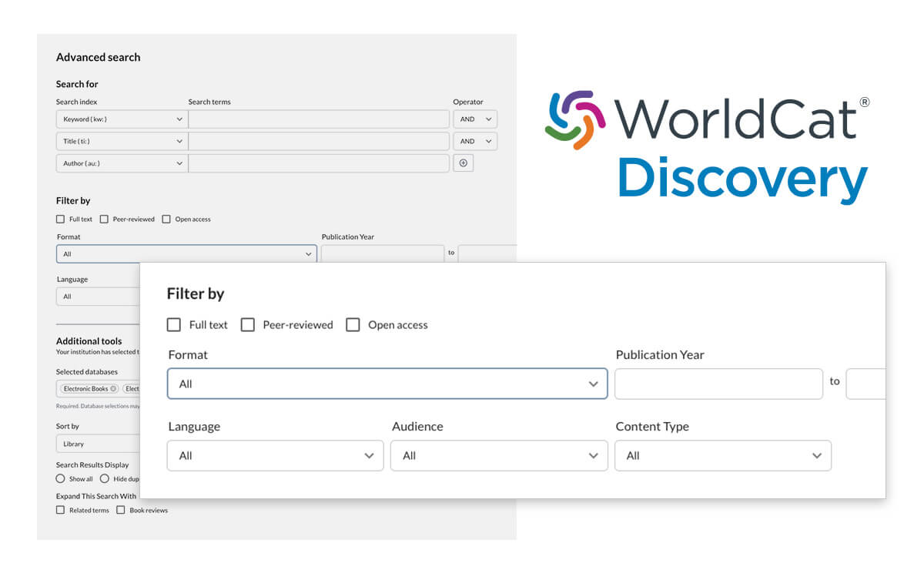Check the Peer-reviewed filter box
This screenshot has width=924, height=570.
point(248,324)
